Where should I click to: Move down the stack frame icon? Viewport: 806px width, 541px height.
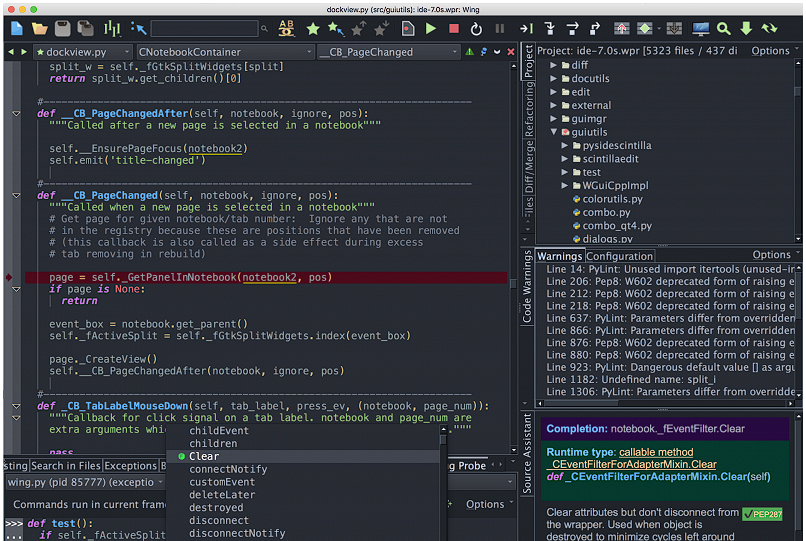[674, 29]
